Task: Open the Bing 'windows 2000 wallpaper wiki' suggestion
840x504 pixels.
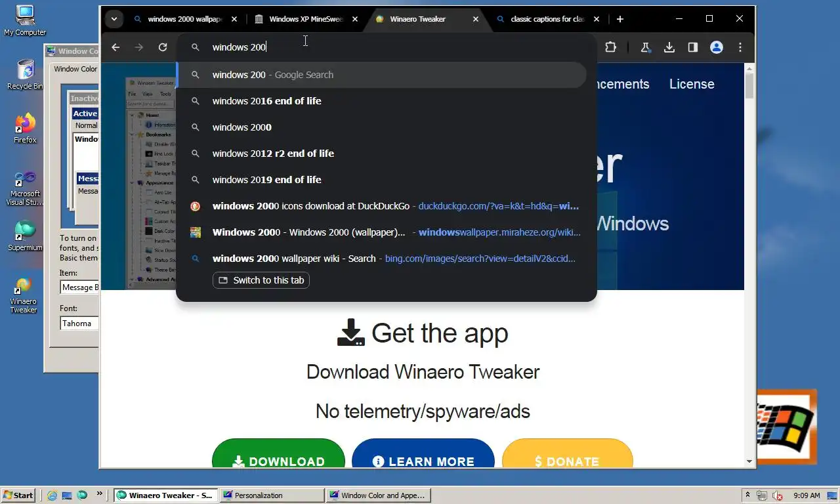Action: (382, 259)
